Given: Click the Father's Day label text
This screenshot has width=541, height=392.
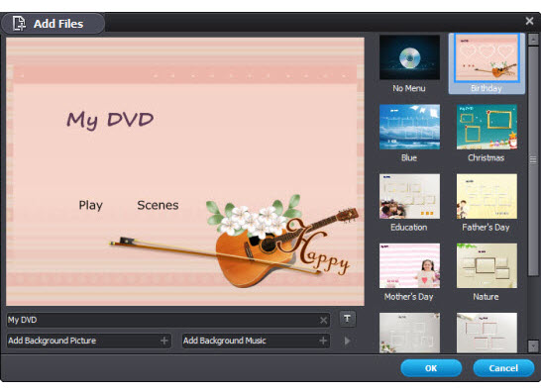Looking at the screenshot, I should pyautogui.click(x=486, y=228).
